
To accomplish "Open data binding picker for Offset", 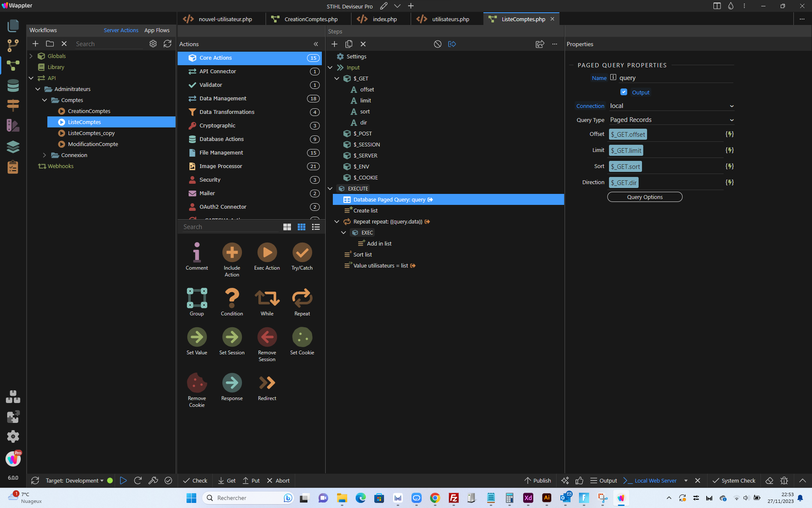I will [x=730, y=134].
